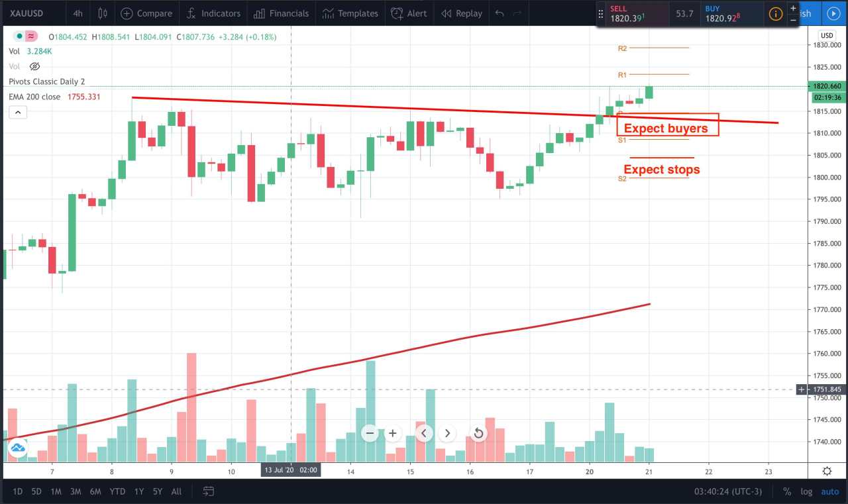Image resolution: width=848 pixels, height=504 pixels.
Task: Toggle log scale on price axis
Action: point(806,491)
